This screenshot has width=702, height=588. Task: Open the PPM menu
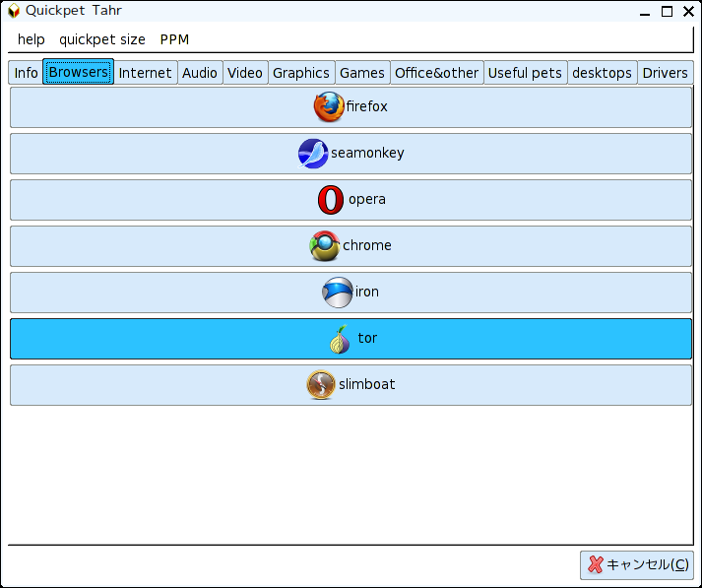pos(174,39)
